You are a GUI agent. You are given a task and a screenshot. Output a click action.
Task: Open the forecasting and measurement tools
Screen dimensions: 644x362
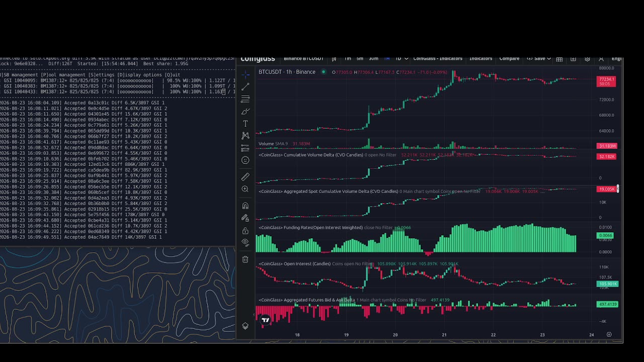pos(245,148)
